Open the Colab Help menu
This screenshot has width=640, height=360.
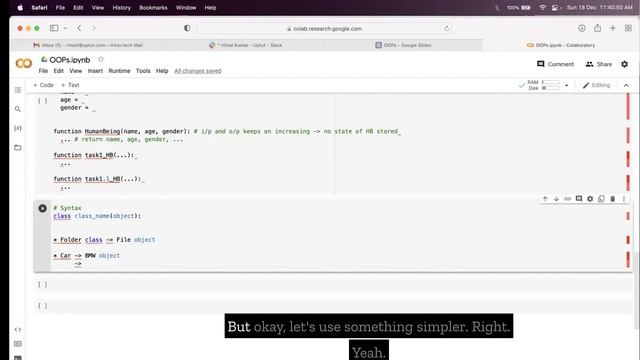162,71
